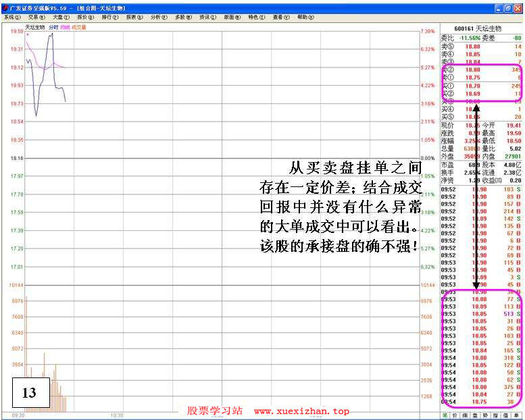Click the 委比 -11.56% value
Image resolution: width=525 pixels, height=420 pixels.
coord(470,38)
